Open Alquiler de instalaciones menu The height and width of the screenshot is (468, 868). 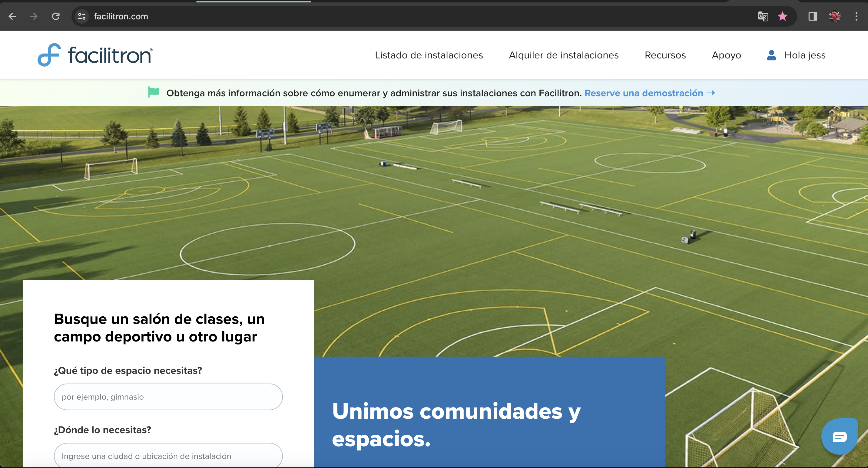pyautogui.click(x=563, y=55)
